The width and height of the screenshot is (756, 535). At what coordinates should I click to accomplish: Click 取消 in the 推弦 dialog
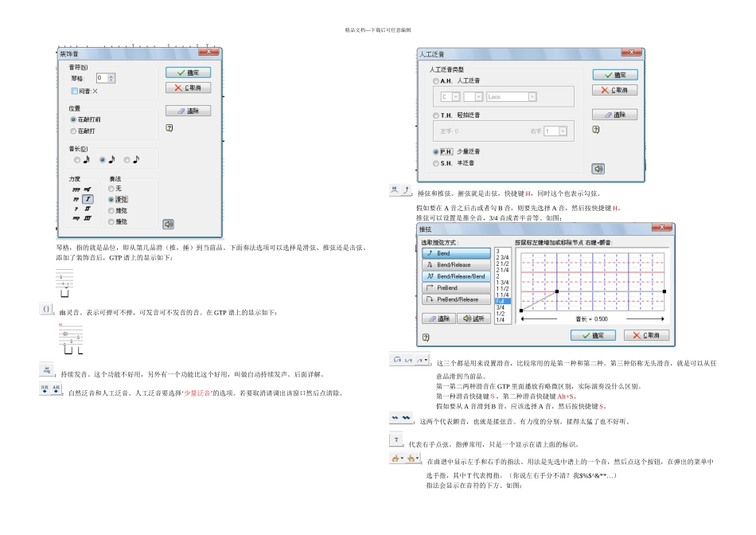(646, 335)
